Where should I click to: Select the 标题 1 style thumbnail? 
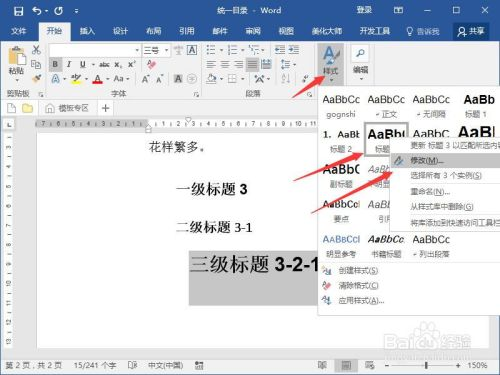tap(478, 106)
